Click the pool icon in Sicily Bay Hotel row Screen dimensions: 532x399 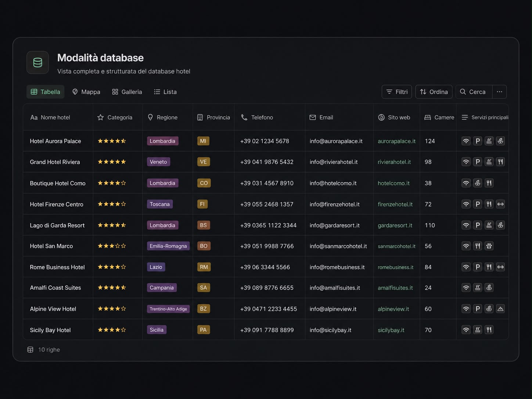478,330
